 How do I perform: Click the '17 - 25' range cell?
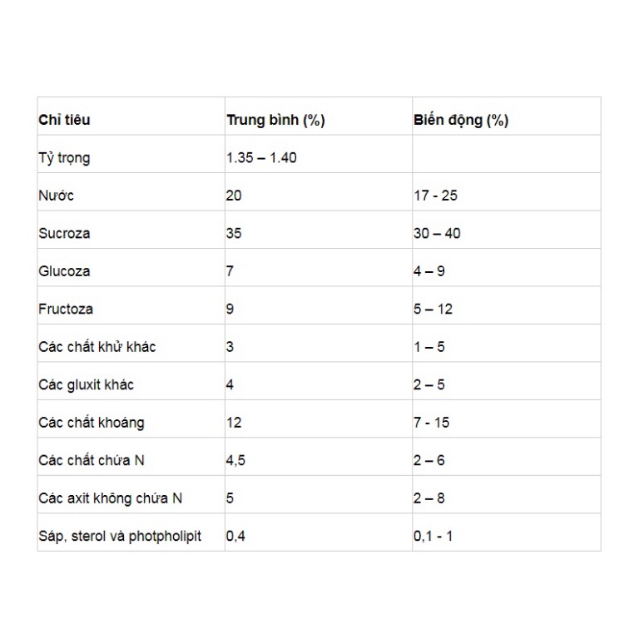[x=435, y=196]
